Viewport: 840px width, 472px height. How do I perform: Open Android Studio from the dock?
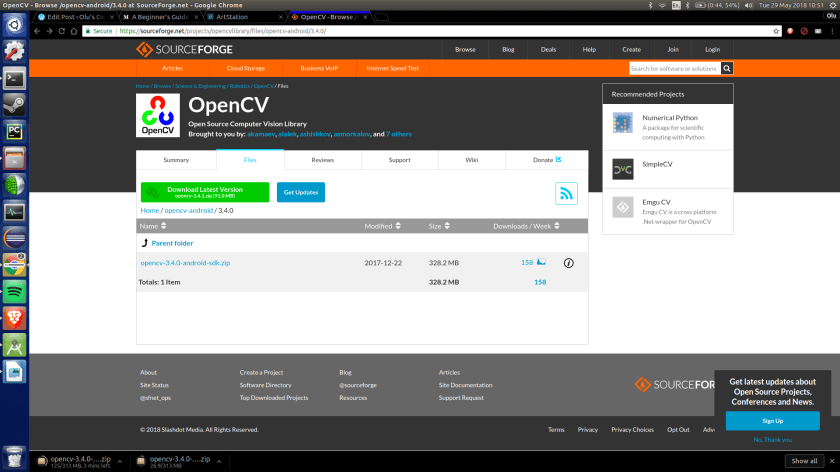[14, 346]
